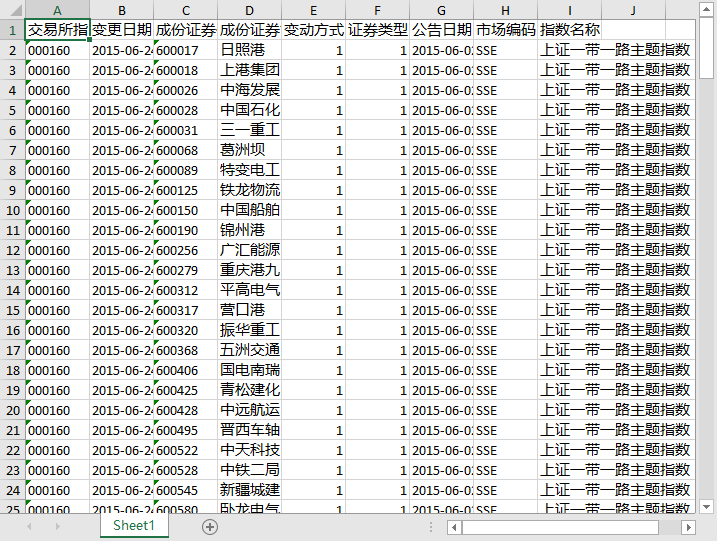
Task: Select cell 600256
Action: 186,251
